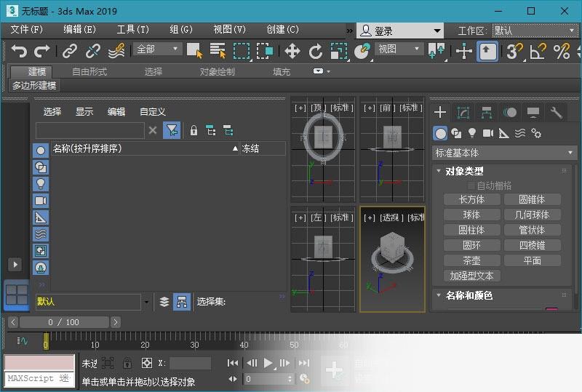This screenshot has height=392, width=582.
Task: Choose Rectangular Selection Region tool
Action: 242,51
